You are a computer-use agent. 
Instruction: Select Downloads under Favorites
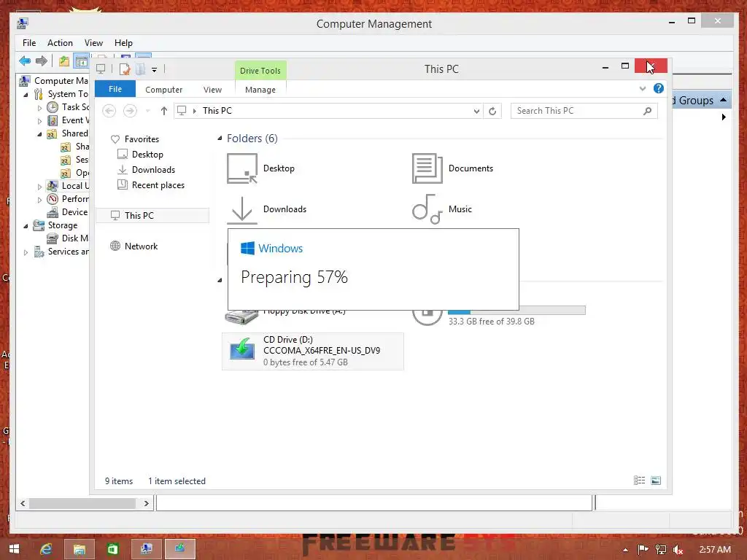point(153,169)
